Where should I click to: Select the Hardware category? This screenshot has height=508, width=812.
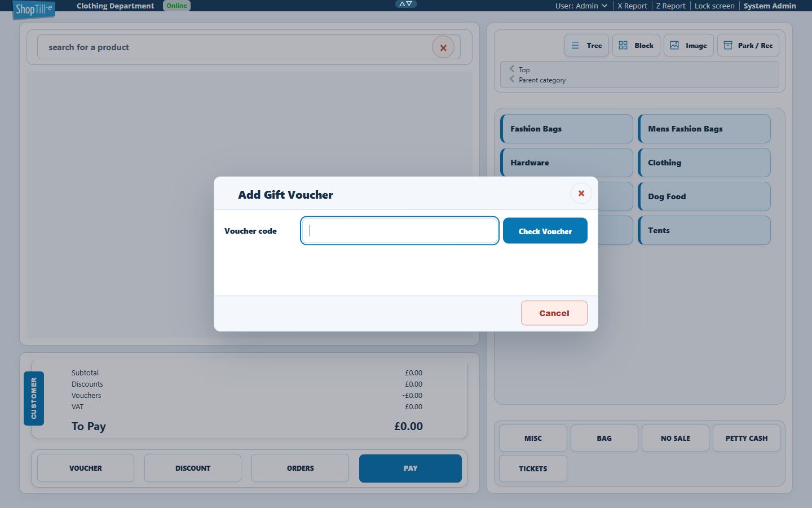click(x=567, y=163)
